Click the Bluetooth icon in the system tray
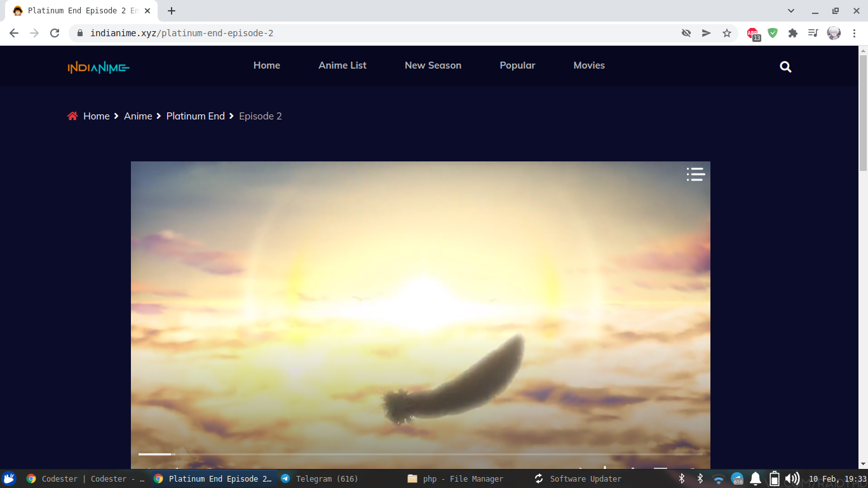The image size is (868, 488). pos(681,478)
